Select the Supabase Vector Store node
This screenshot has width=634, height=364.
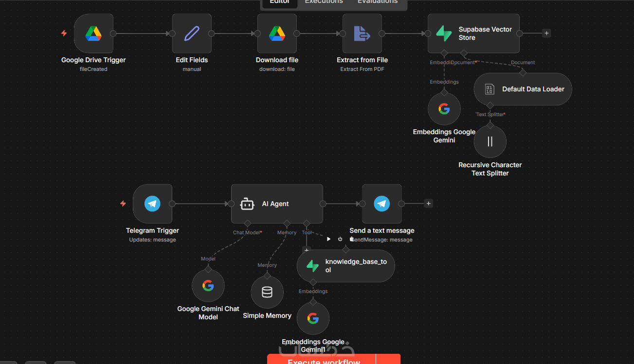(473, 34)
